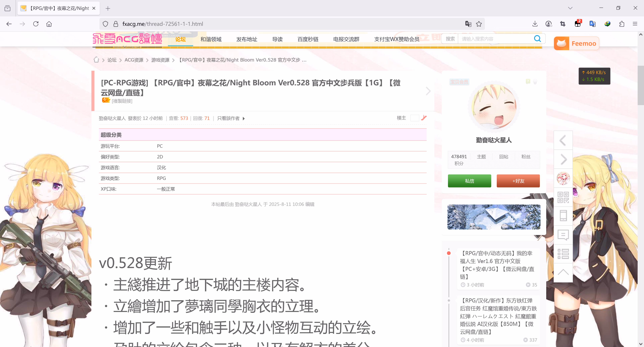The width and height of the screenshot is (644, 347).
Task: Open the tab list dropdown arrow
Action: coord(570,8)
